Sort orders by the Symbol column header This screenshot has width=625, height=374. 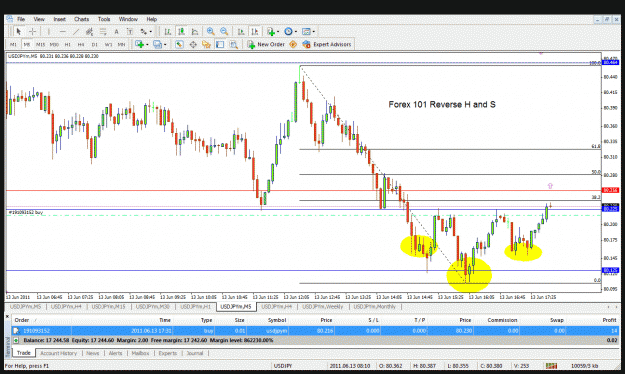[277, 320]
